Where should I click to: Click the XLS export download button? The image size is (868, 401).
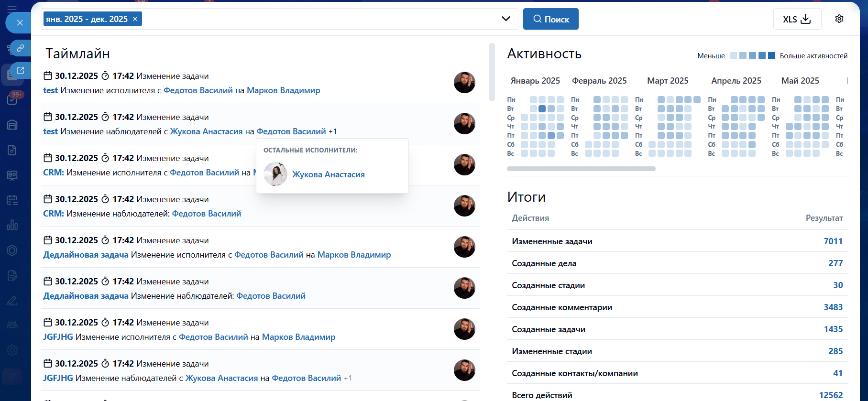(797, 19)
